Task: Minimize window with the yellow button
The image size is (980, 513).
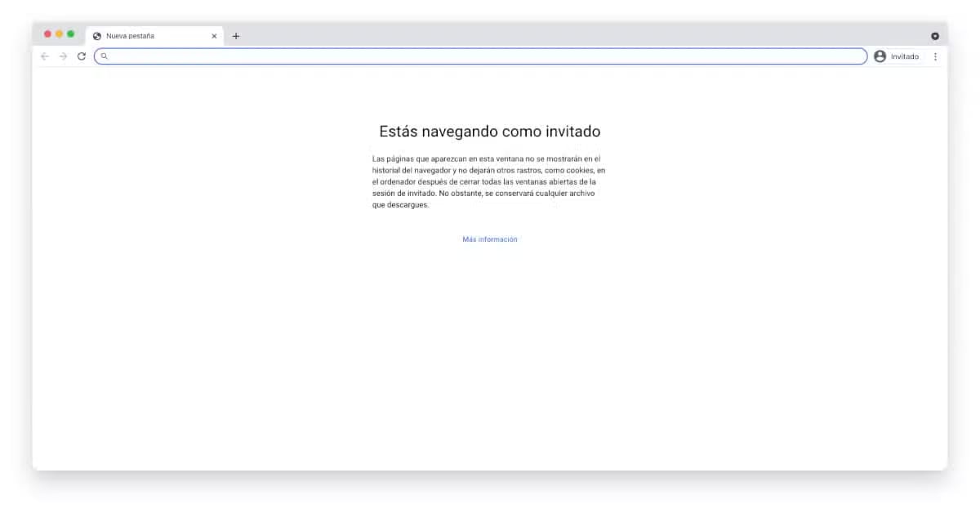Action: coord(59,33)
